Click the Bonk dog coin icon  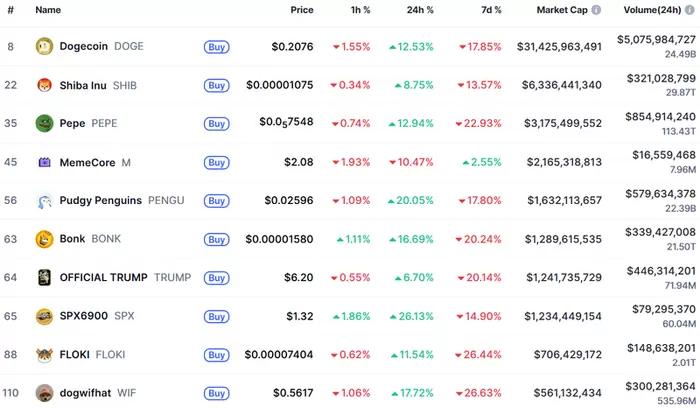44,239
